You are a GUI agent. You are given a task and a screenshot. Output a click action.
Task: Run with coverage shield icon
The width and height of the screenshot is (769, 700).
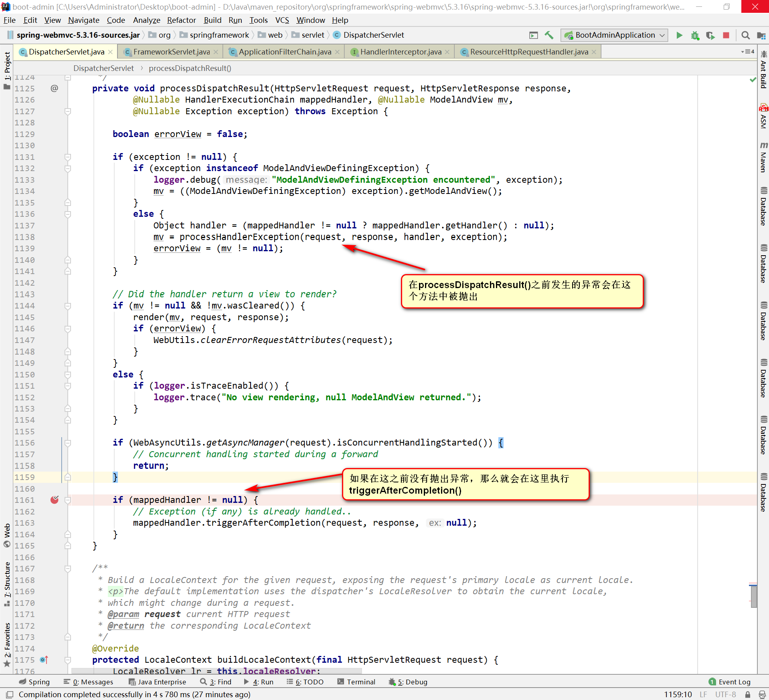tap(710, 35)
